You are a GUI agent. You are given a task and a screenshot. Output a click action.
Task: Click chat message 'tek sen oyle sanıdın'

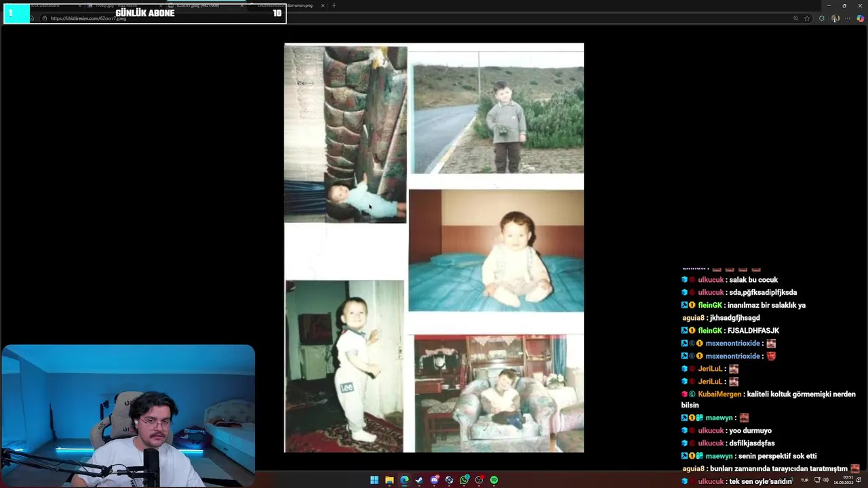760,482
